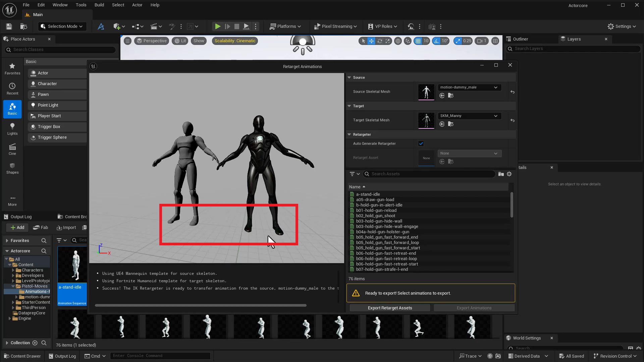Browse to source mesh in Content Browser
This screenshot has width=644, height=362.
451,96
